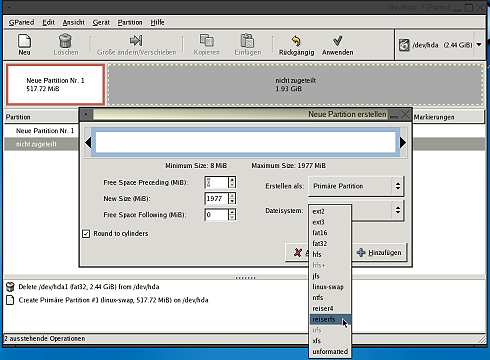490x360 pixels.
Task: Select Neue Partition Nr. 1 graphic block
Action: pos(55,84)
